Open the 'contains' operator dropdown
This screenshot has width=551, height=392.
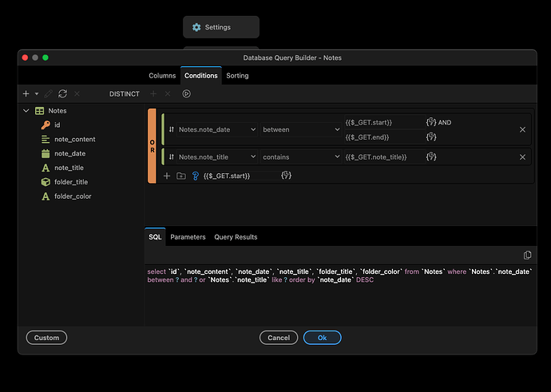tap(300, 156)
